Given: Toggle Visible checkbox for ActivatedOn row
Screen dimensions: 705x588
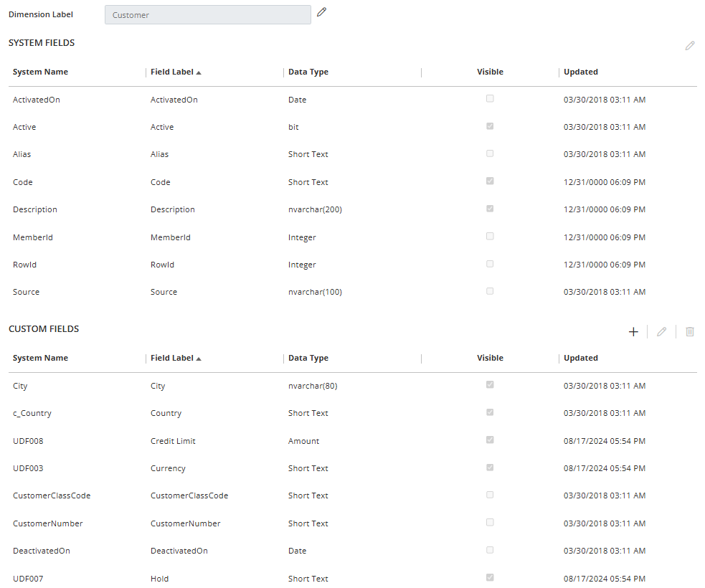Looking at the screenshot, I should click(x=490, y=99).
